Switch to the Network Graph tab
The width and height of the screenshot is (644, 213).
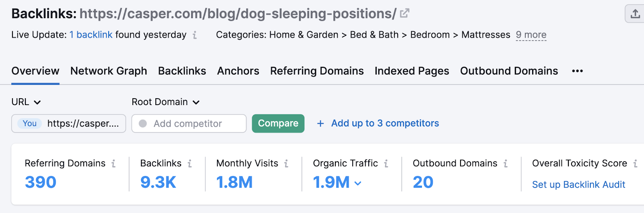109,71
